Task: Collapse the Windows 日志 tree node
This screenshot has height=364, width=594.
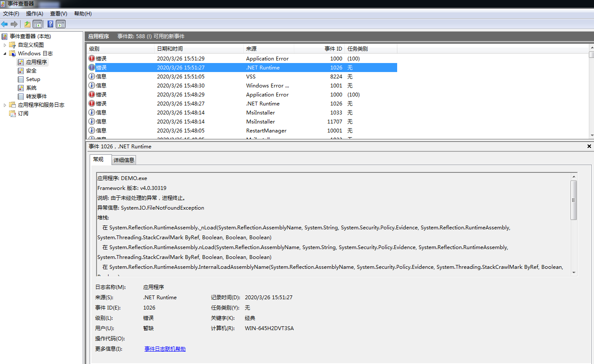Action: pos(5,53)
